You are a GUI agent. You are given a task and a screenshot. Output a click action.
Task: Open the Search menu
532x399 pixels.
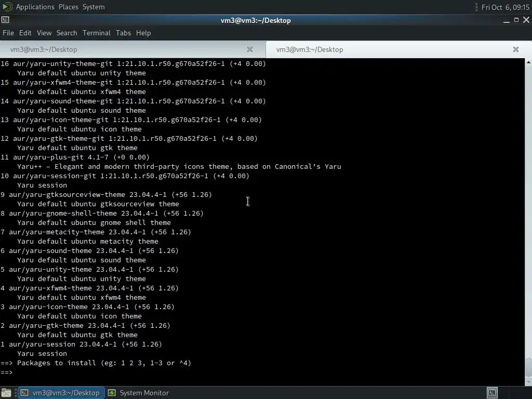coord(66,33)
